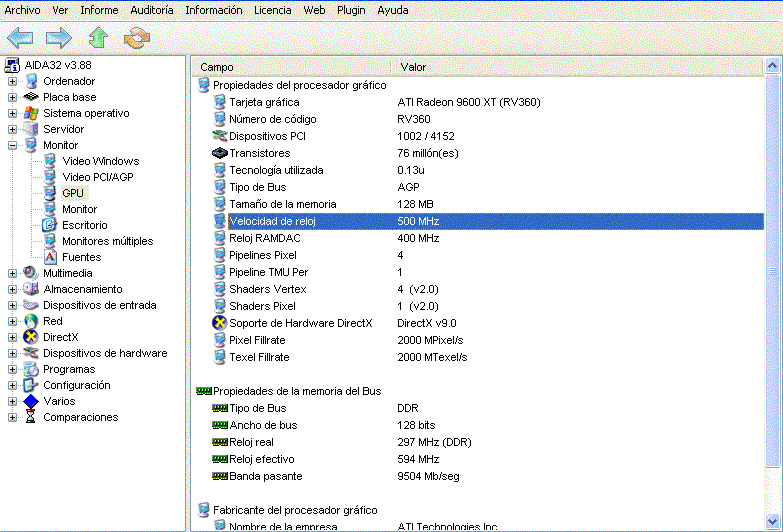Click the Dispositivos de entrada keyboard icon
783x532 pixels.
pyautogui.click(x=31, y=305)
